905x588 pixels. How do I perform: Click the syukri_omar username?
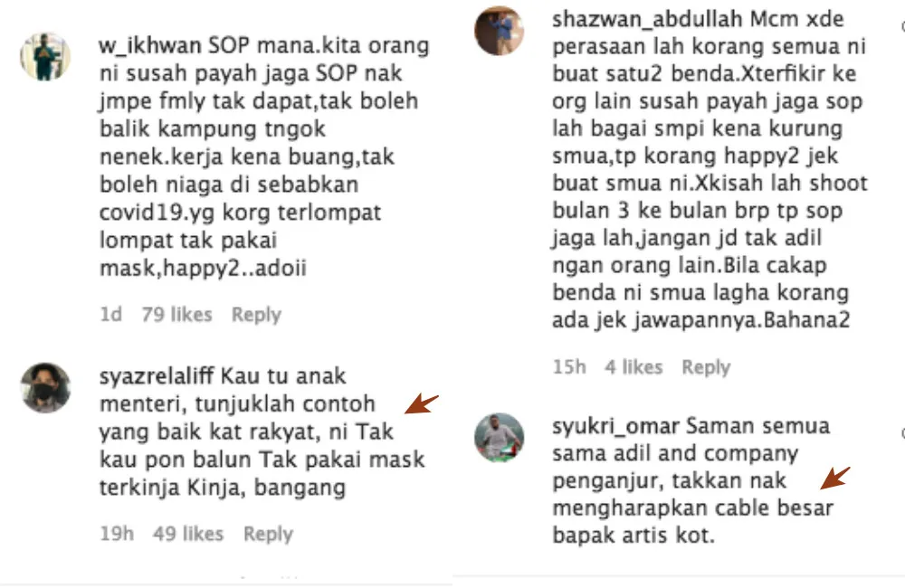click(615, 427)
